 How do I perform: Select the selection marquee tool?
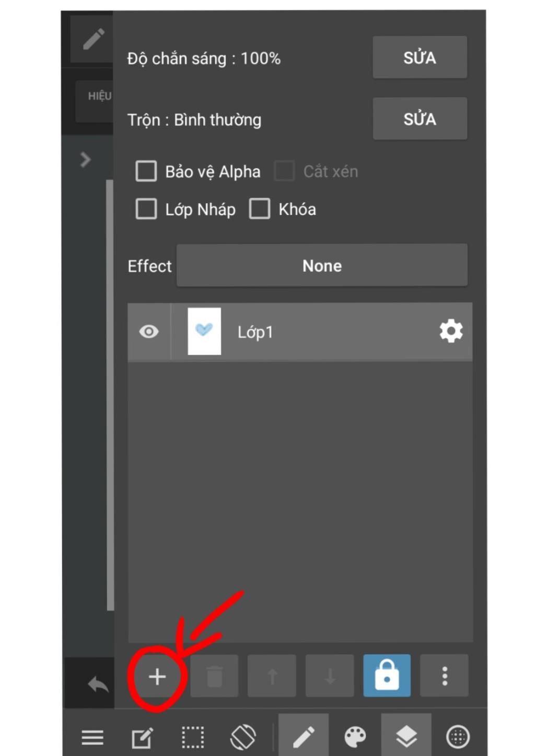(193, 737)
